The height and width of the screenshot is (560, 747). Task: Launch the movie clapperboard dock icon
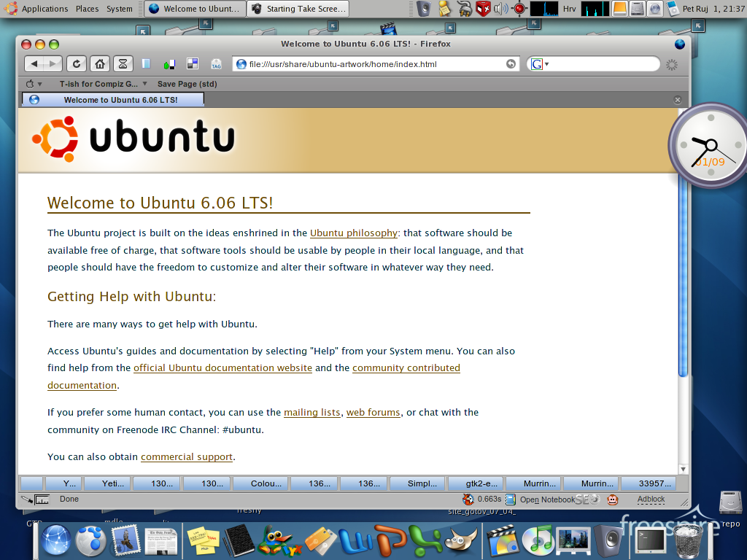[502, 542]
